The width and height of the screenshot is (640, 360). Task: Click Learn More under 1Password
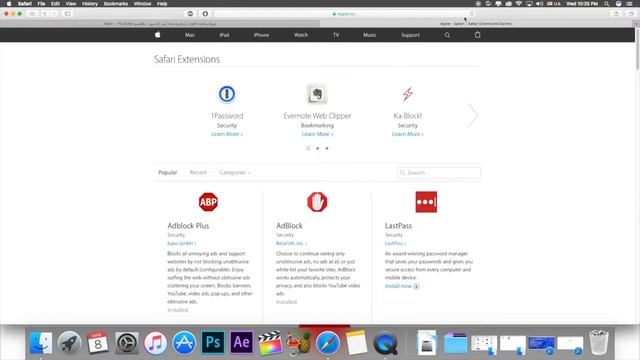[x=227, y=134]
